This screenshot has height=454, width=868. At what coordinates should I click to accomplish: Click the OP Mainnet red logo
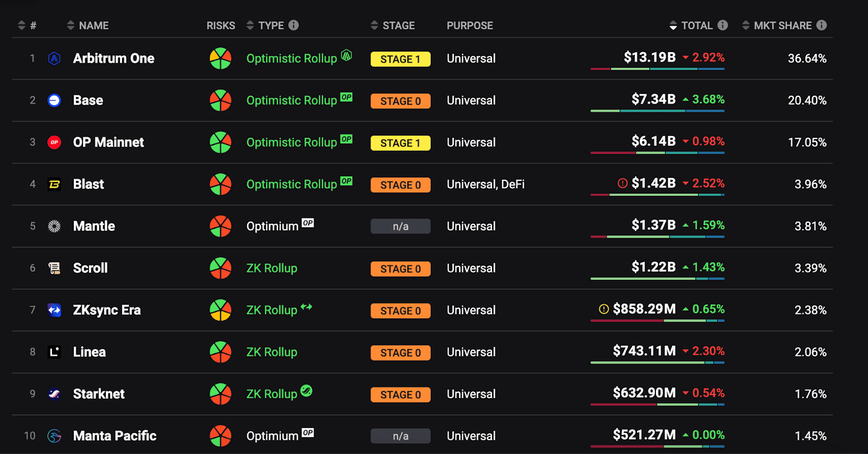[x=54, y=143]
